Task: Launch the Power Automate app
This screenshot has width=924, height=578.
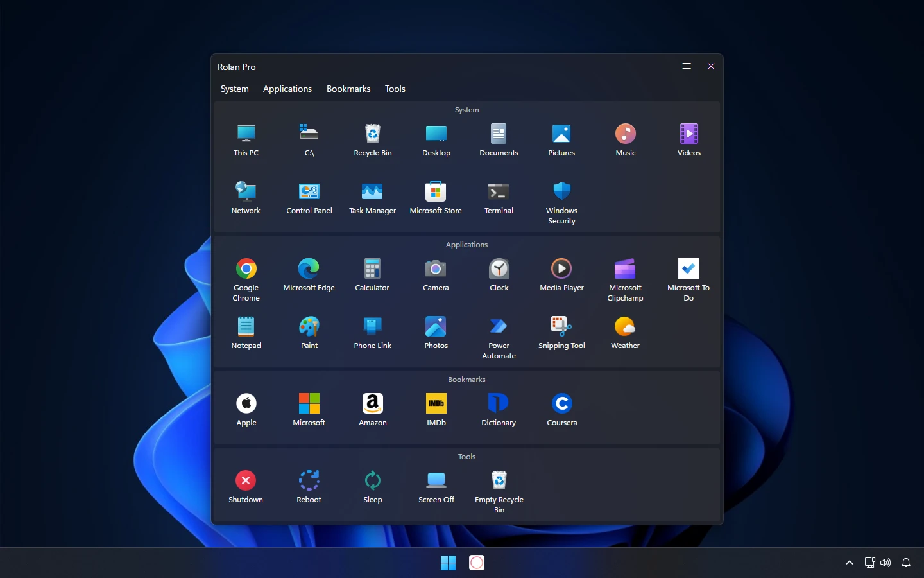Action: (x=499, y=327)
